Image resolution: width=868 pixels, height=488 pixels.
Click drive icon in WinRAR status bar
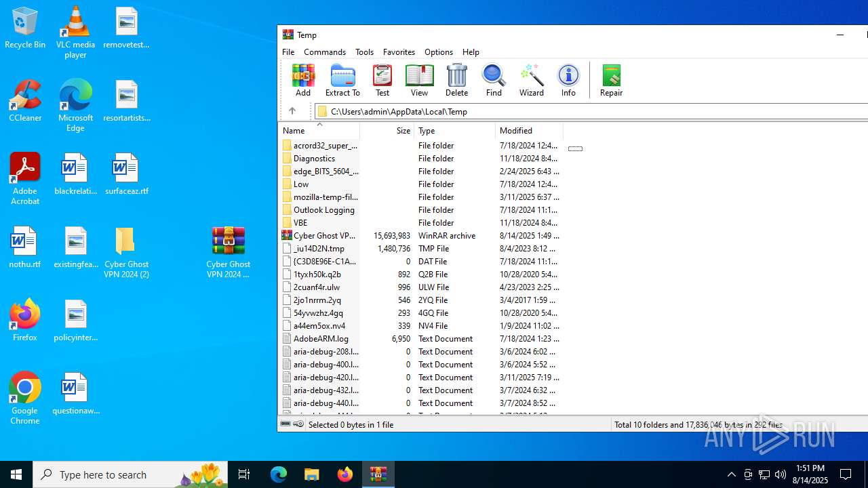[x=285, y=424]
